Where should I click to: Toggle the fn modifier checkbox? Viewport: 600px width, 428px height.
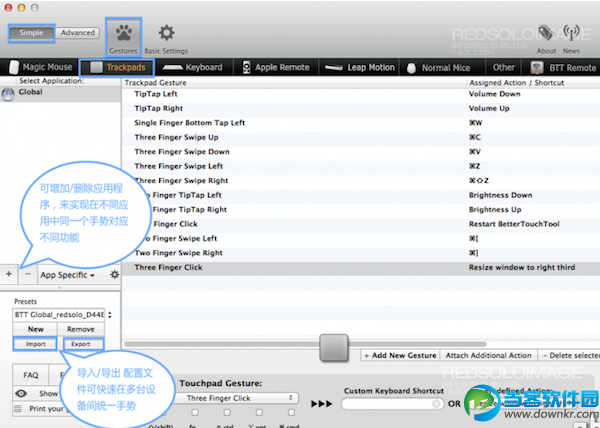195,412
